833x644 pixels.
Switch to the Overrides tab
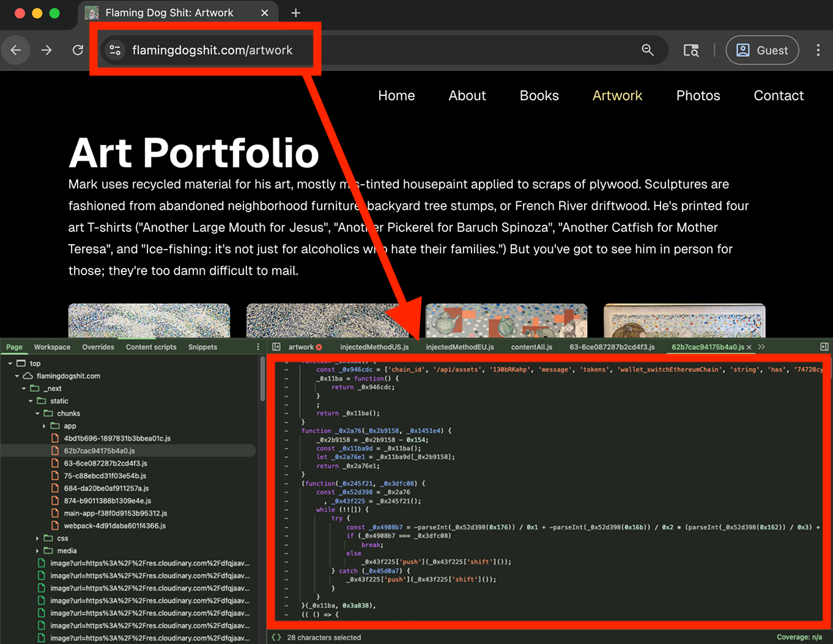pos(98,347)
